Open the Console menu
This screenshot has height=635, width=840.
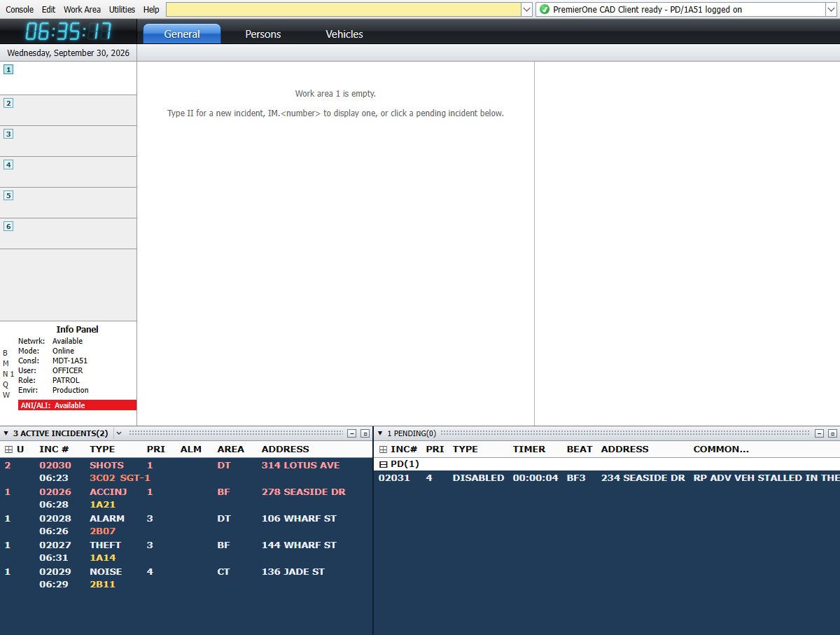pyautogui.click(x=20, y=10)
